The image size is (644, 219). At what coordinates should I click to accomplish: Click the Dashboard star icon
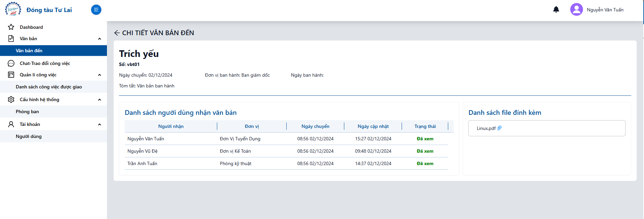click(11, 27)
